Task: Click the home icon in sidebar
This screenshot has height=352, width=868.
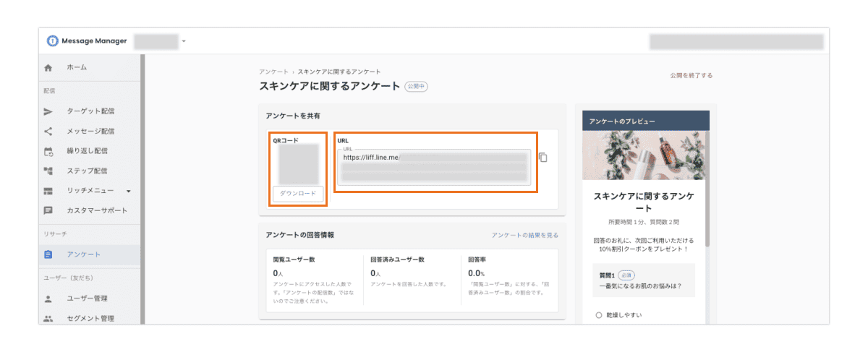Action: (48, 67)
